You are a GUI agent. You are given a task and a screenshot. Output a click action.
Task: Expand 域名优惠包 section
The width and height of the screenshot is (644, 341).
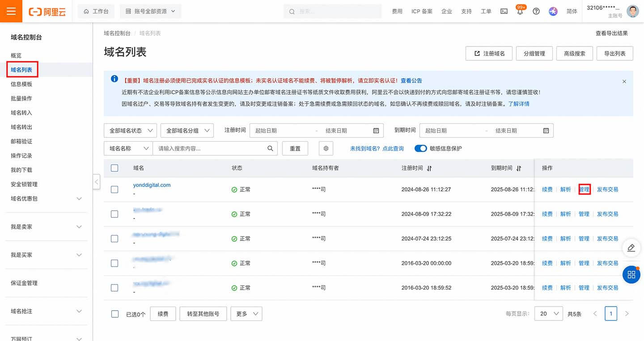(x=46, y=198)
